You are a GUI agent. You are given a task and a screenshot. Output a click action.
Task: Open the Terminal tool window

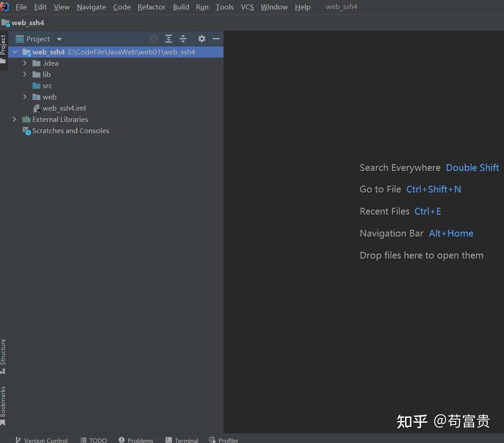coord(182,440)
